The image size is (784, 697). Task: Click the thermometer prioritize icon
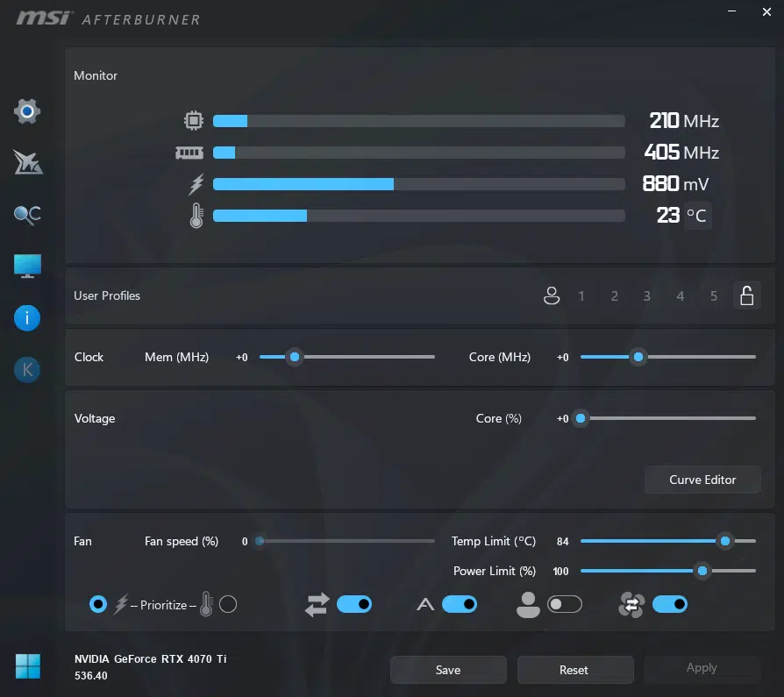[x=206, y=603]
